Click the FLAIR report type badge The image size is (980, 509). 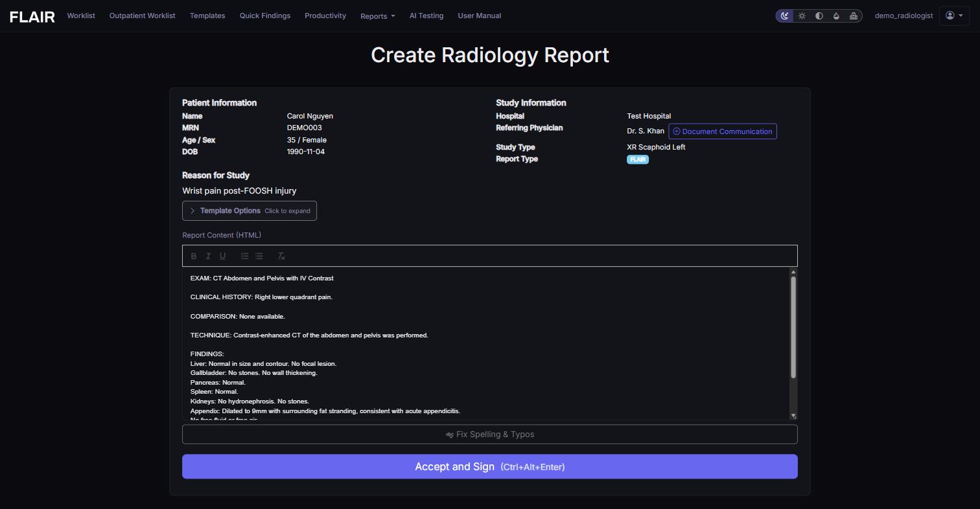coord(638,159)
